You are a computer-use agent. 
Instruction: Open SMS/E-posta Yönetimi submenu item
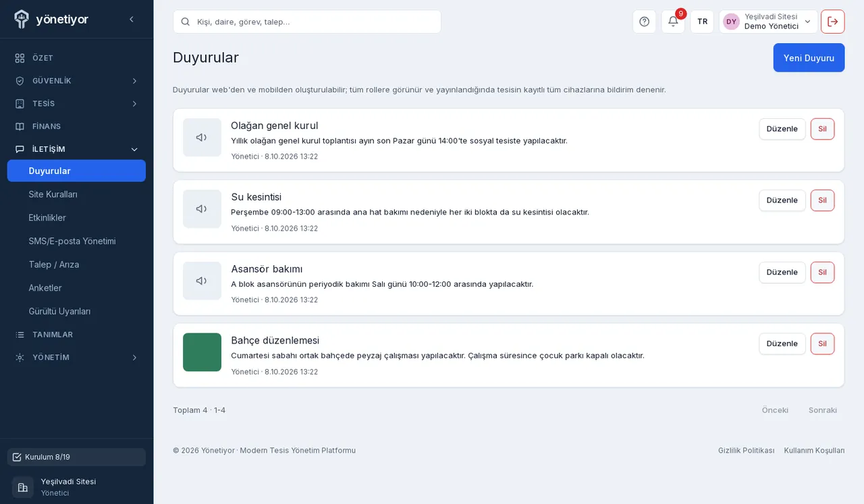[x=76, y=241]
